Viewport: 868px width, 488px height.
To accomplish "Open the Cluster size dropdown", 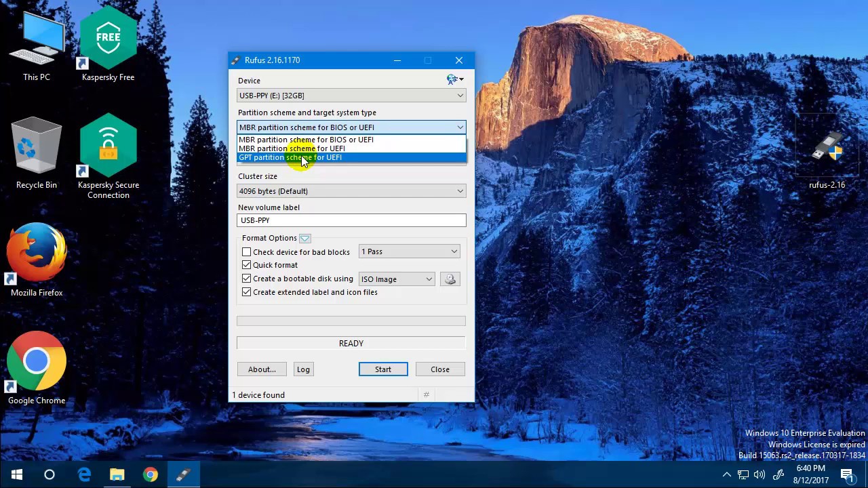I will point(351,191).
